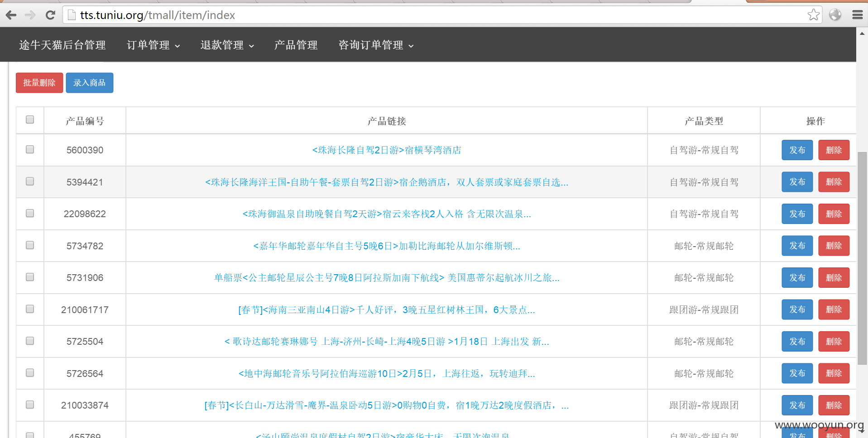
Task: Click 发布 for product 22098622
Action: 797,214
